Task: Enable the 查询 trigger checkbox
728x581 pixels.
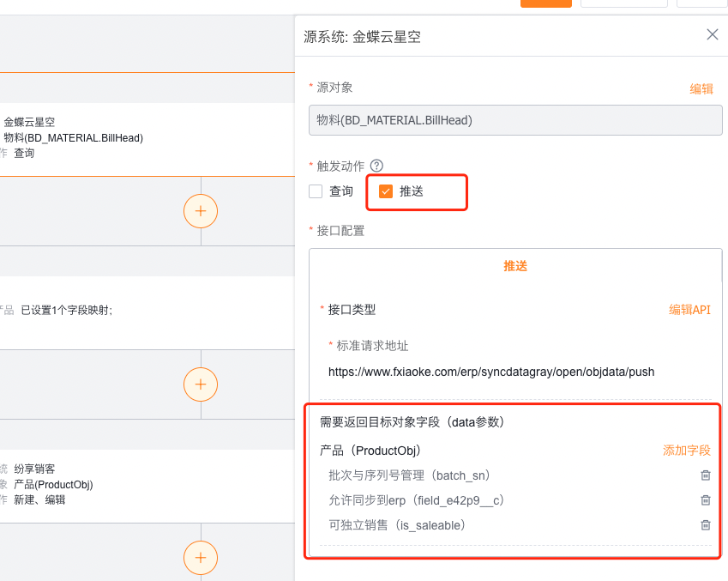Action: (x=316, y=191)
